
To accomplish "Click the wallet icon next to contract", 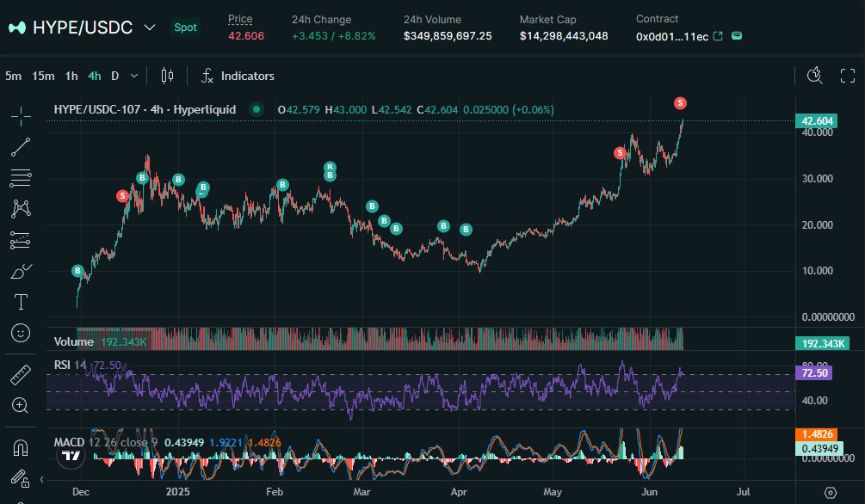I will click(737, 36).
